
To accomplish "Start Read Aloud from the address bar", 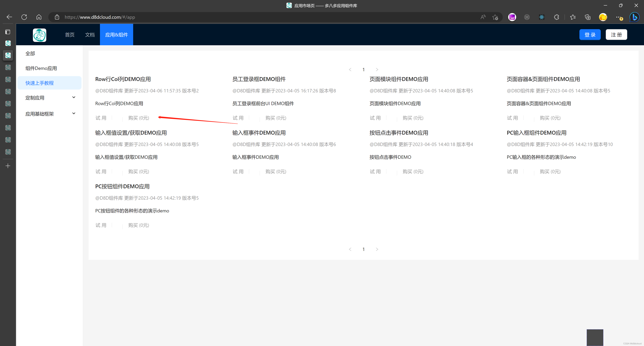I will pos(483,17).
